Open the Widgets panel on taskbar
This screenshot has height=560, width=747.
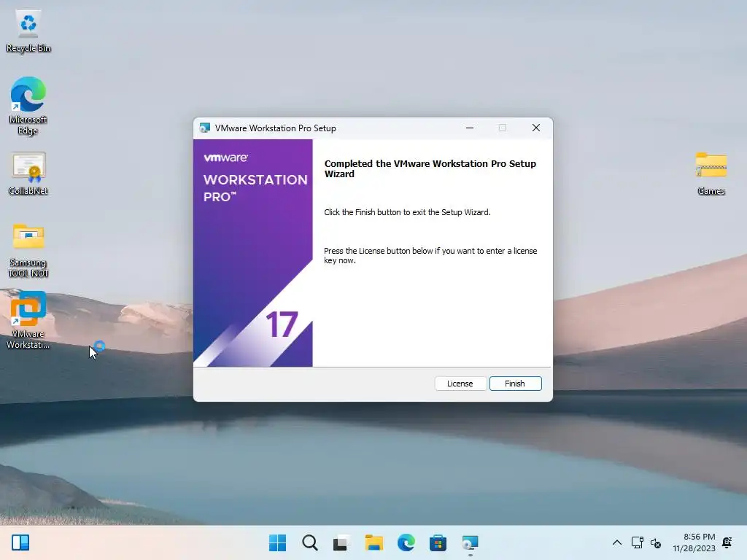(x=20, y=542)
